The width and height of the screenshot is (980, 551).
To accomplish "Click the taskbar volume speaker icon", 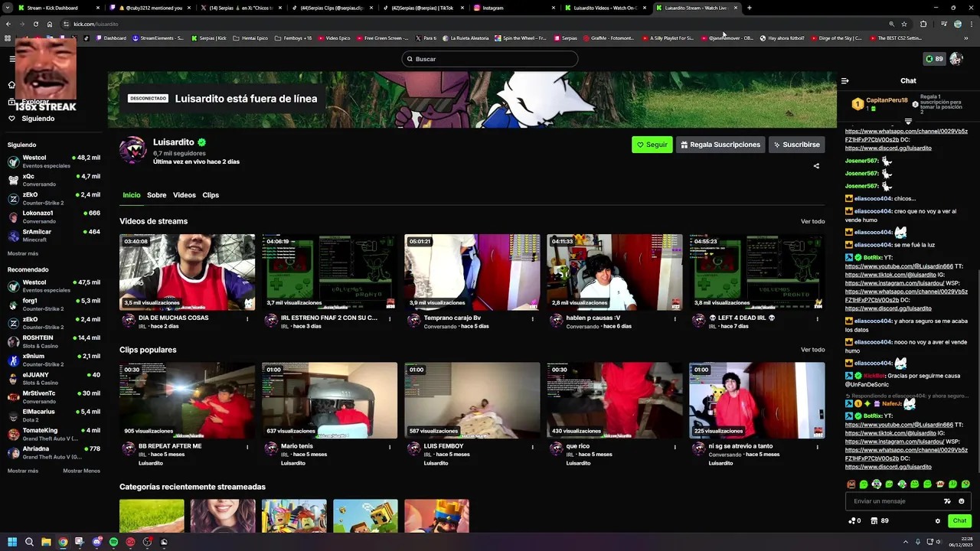I will tap(939, 542).
